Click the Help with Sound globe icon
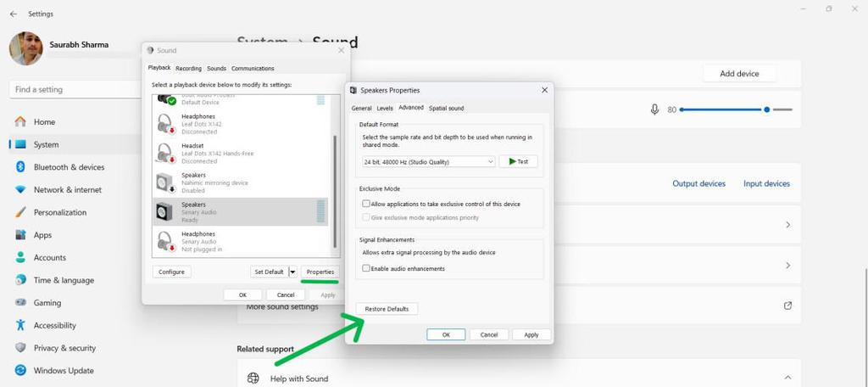Screen dimensions: 868x387 [x=253, y=379]
